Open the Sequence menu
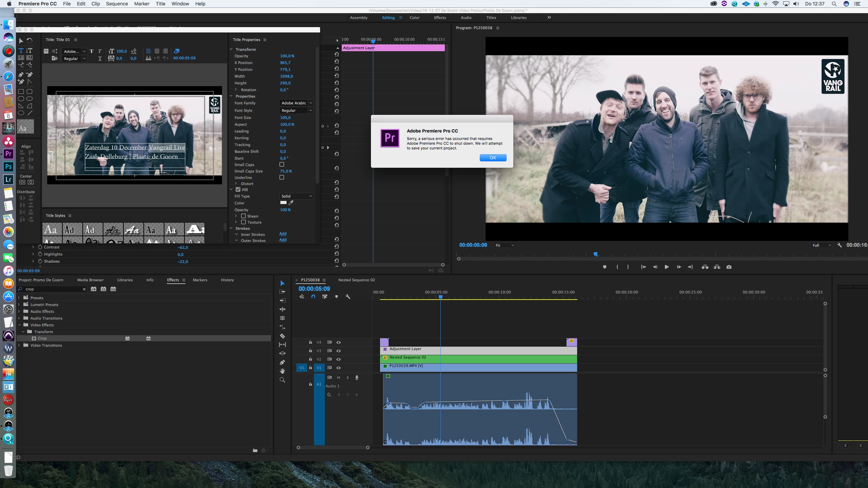The width and height of the screenshot is (868, 488). [117, 4]
